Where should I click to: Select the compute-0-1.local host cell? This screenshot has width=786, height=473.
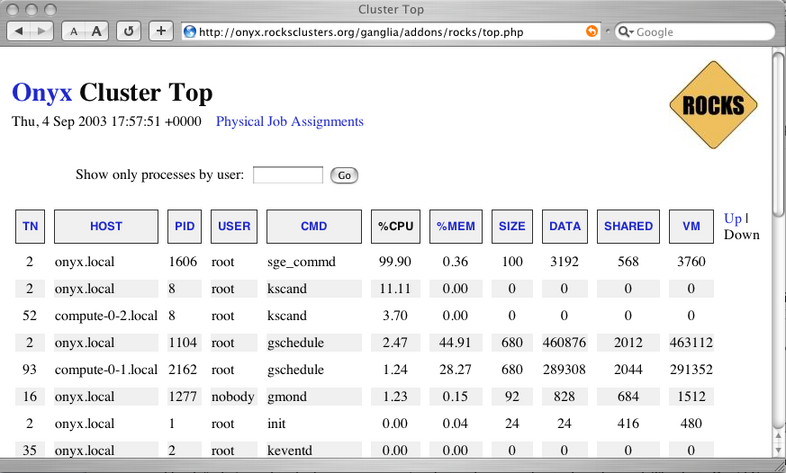click(106, 370)
